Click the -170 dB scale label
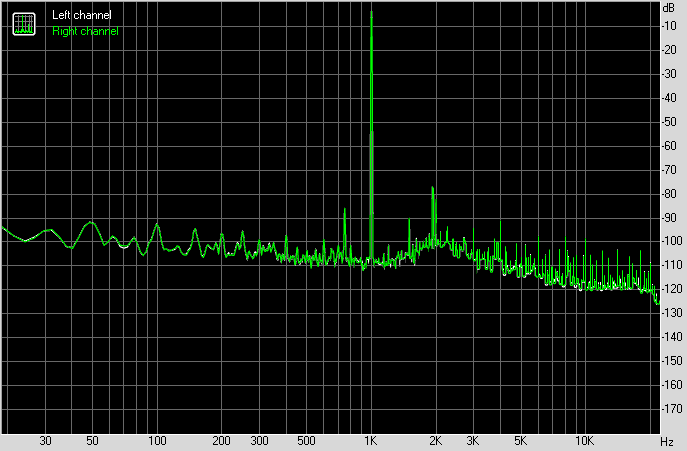Image resolution: width=687 pixels, height=451 pixels. 672,409
